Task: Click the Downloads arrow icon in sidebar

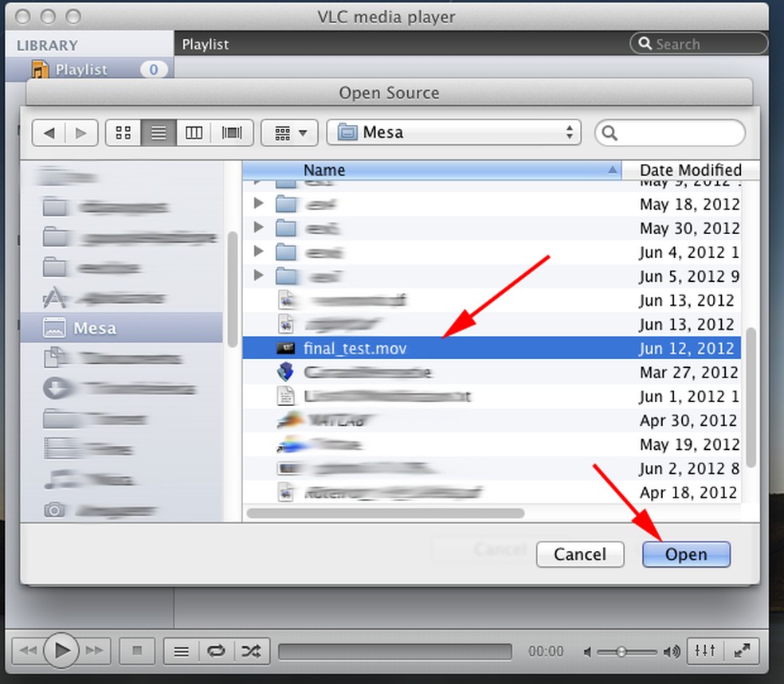Action: click(57, 389)
